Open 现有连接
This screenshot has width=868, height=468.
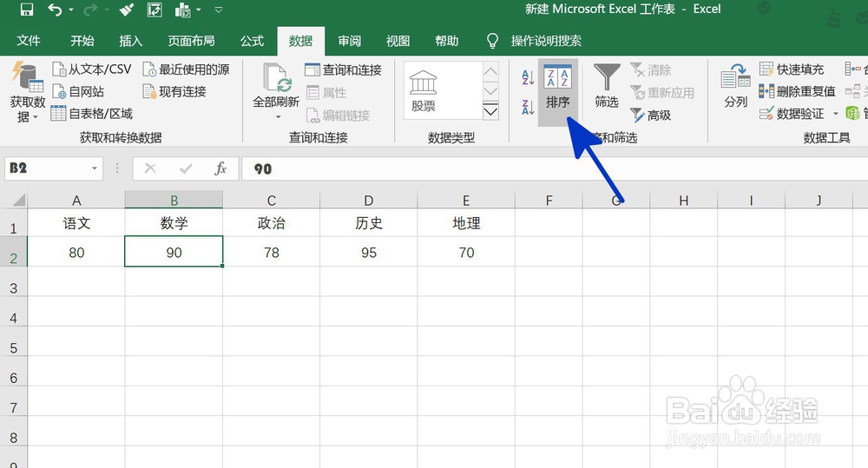click(x=174, y=91)
